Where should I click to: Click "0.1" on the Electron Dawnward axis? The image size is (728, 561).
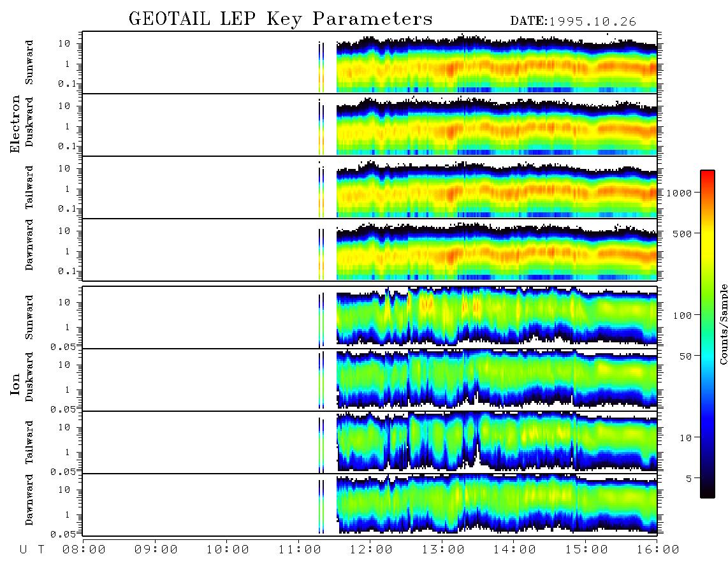click(x=67, y=271)
